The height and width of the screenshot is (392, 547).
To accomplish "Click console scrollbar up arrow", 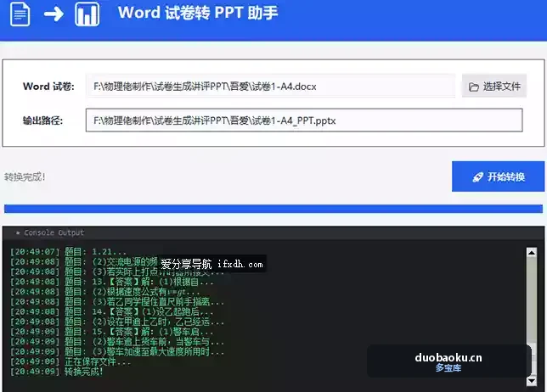I will tap(532, 252).
